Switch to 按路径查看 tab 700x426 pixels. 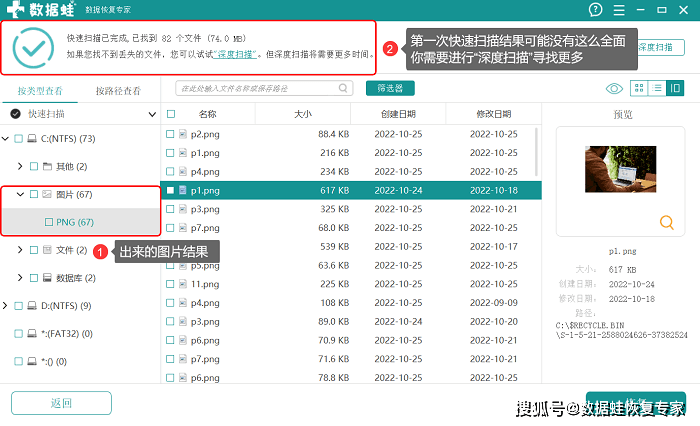118,91
